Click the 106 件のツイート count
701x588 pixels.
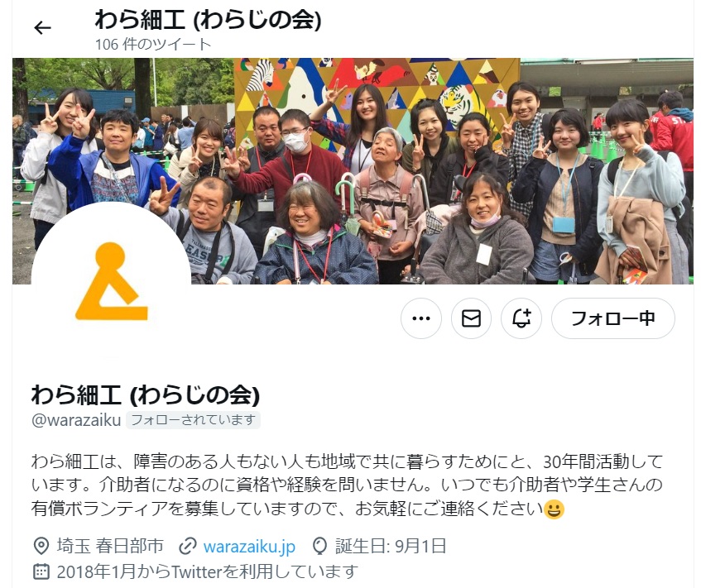tap(153, 44)
